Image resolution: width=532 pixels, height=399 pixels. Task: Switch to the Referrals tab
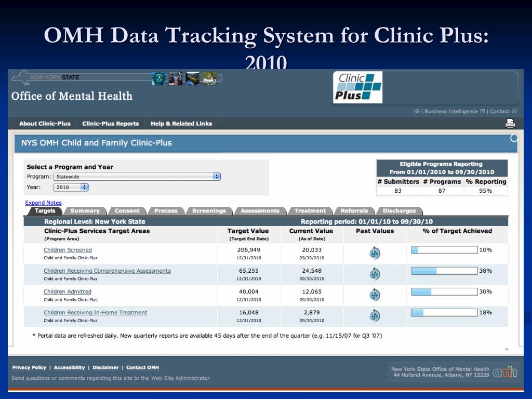354,211
